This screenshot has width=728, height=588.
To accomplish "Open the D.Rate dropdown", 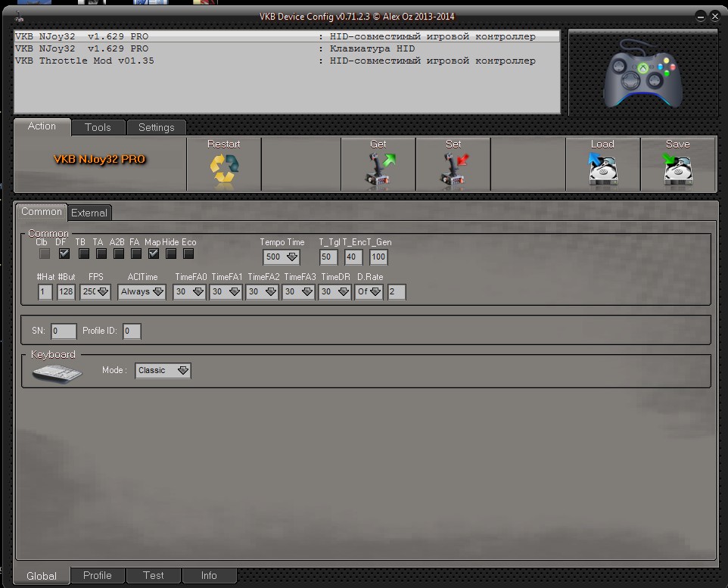I will point(369,291).
